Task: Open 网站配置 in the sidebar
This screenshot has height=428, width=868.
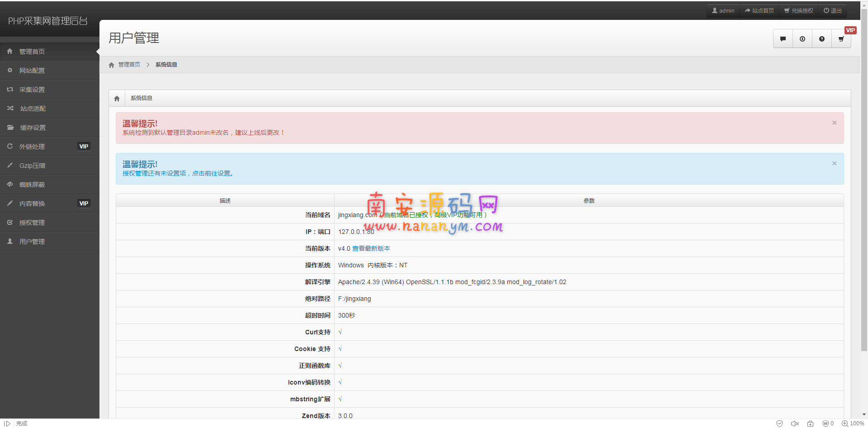Action: 50,71
